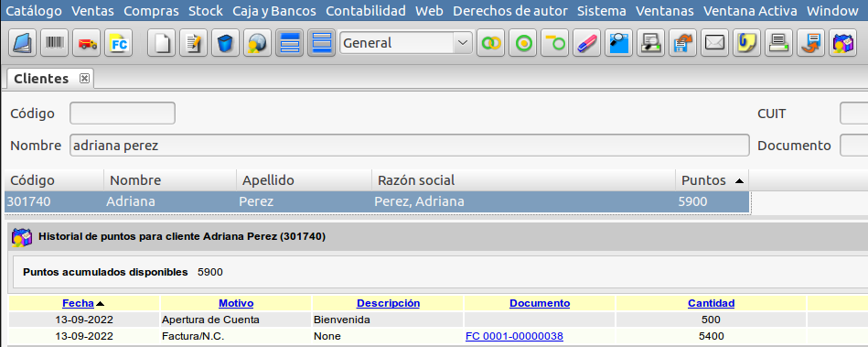This screenshot has width=868, height=347.
Task: Open the Contabilidad menu
Action: [366, 11]
